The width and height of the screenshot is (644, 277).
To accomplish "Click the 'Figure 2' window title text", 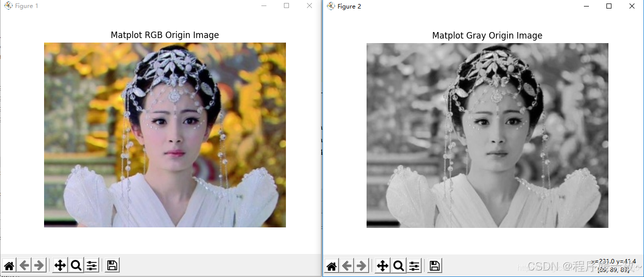I will tap(349, 6).
